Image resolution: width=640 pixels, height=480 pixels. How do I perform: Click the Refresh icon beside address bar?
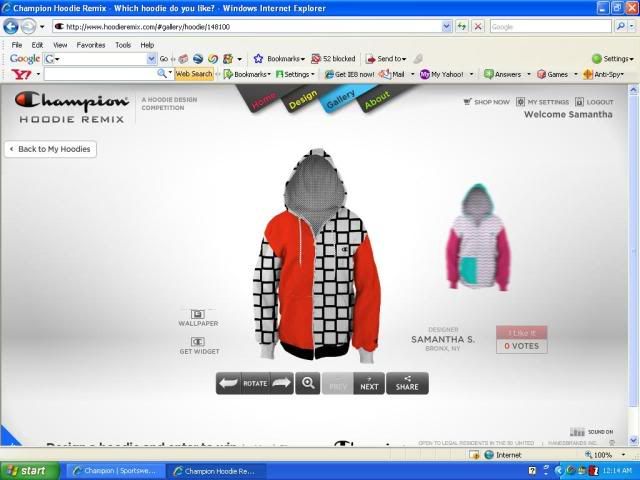(462, 27)
